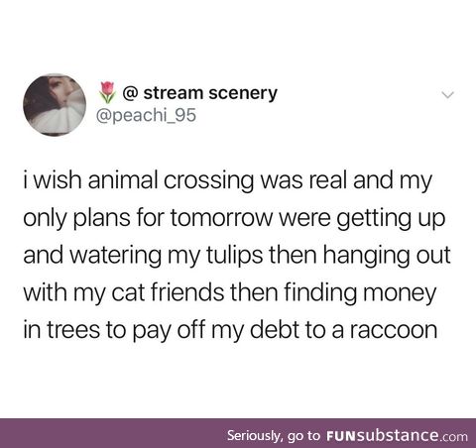Select the word "money" in the tweet
The image size is (476, 448).
click(x=400, y=294)
